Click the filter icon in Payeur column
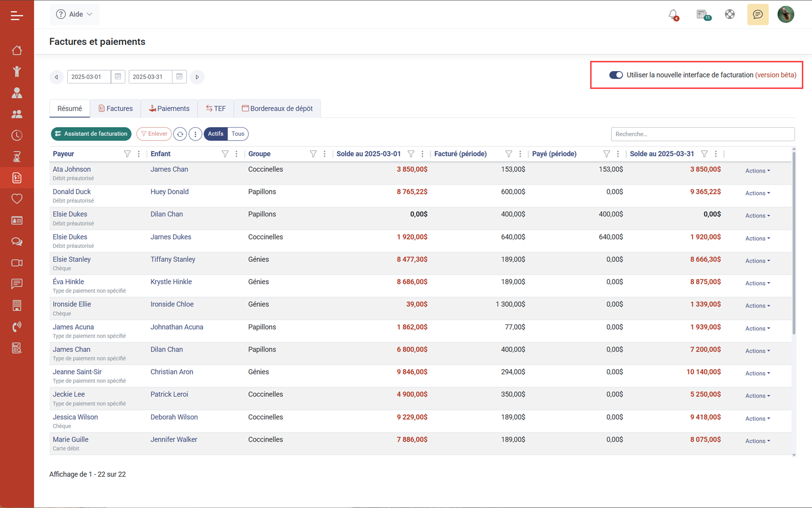 click(x=127, y=154)
